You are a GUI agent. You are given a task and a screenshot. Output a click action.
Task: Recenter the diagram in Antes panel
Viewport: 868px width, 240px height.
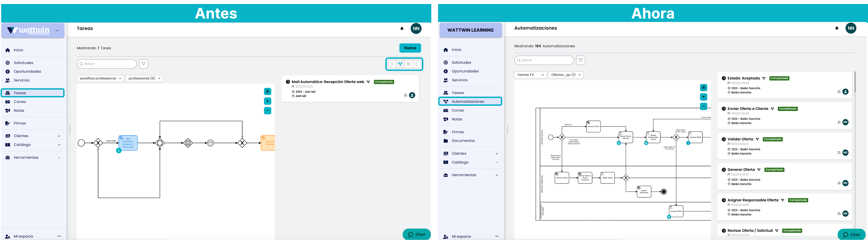tap(268, 91)
